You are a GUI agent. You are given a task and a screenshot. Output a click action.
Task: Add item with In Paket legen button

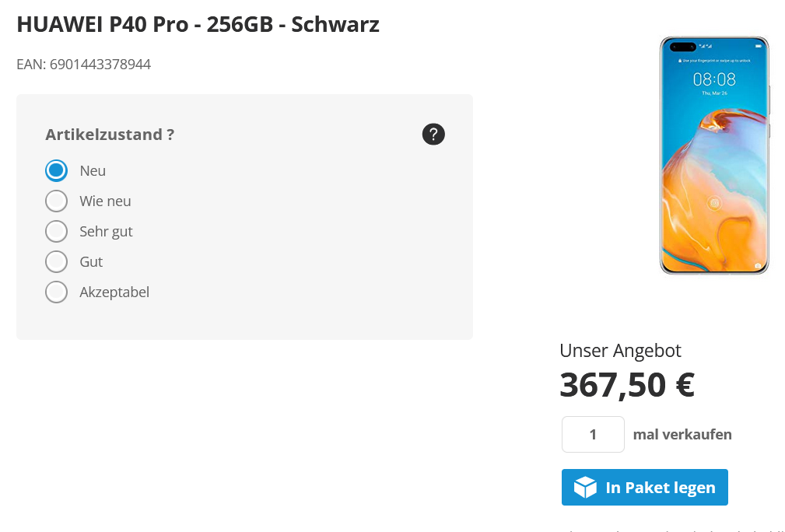click(x=645, y=487)
